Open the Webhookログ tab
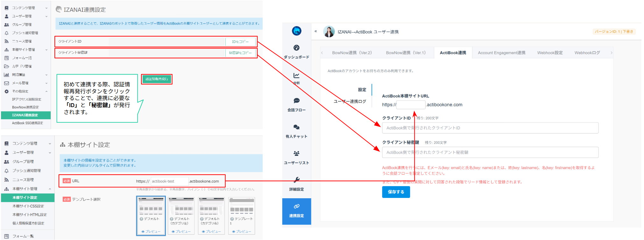This screenshot has height=240, width=644. pyautogui.click(x=587, y=53)
